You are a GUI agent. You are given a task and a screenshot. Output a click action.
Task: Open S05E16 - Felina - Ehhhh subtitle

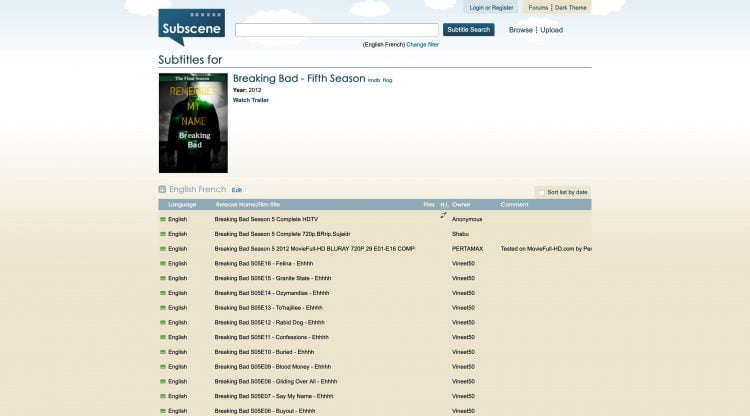pyautogui.click(x=264, y=264)
